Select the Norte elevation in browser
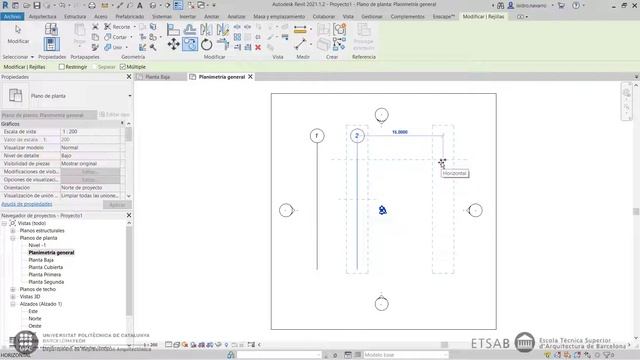640x360 pixels. (35, 319)
